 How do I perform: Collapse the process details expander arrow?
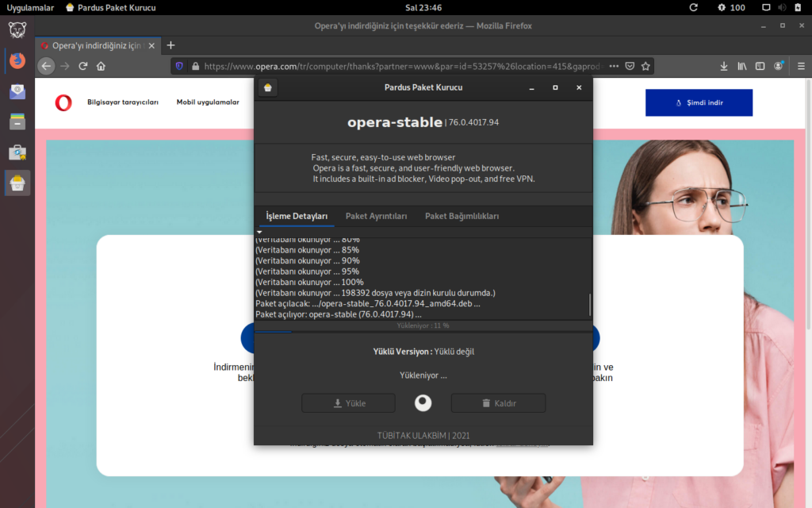coord(259,232)
